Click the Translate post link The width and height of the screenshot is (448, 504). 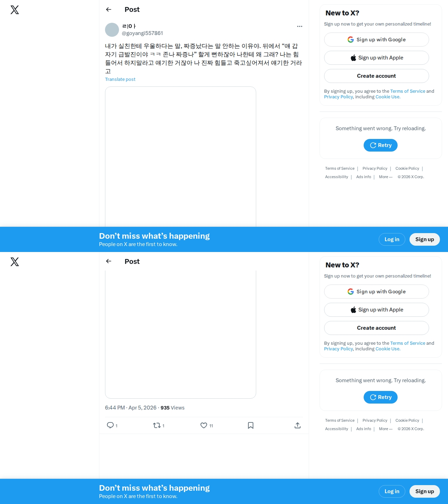pyautogui.click(x=120, y=79)
